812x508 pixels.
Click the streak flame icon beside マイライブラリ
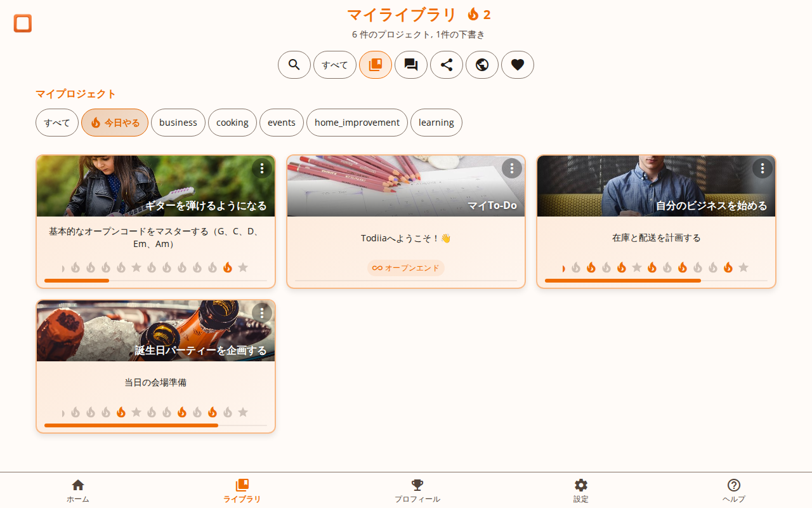click(473, 15)
